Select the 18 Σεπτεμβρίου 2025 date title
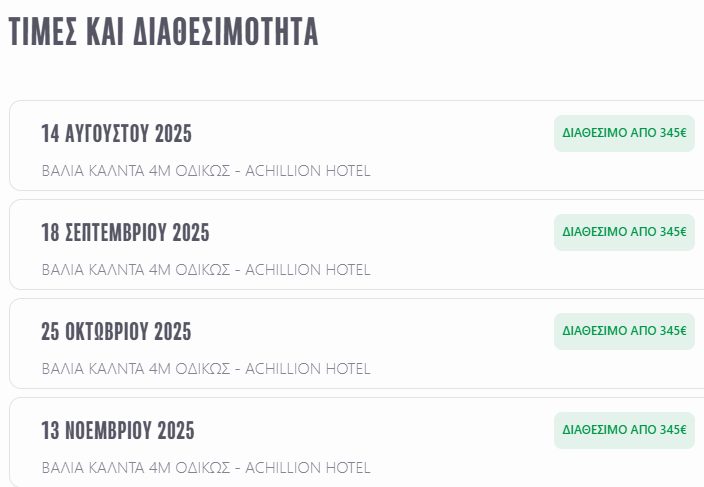The image size is (704, 487). 125,233
